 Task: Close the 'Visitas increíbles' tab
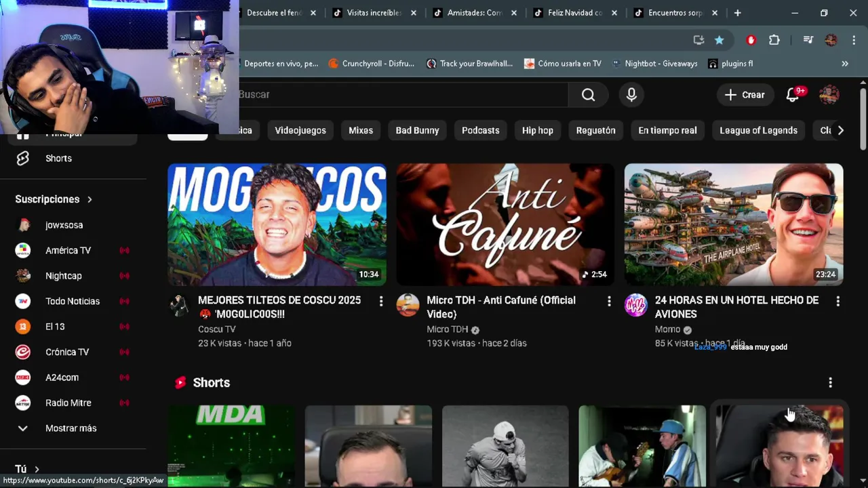pyautogui.click(x=414, y=13)
